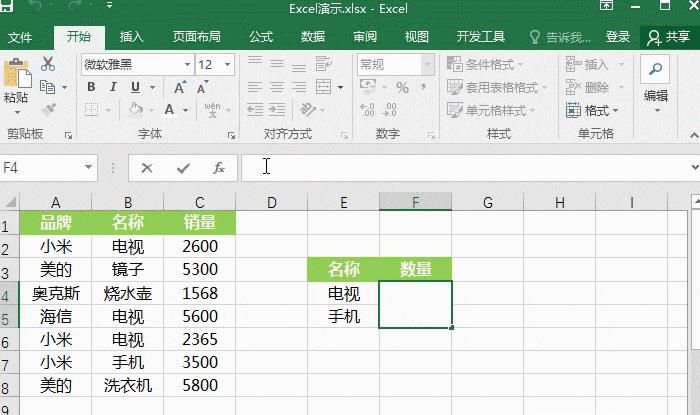Click accounting currency format icon
This screenshot has width=700, height=415.
[x=368, y=87]
